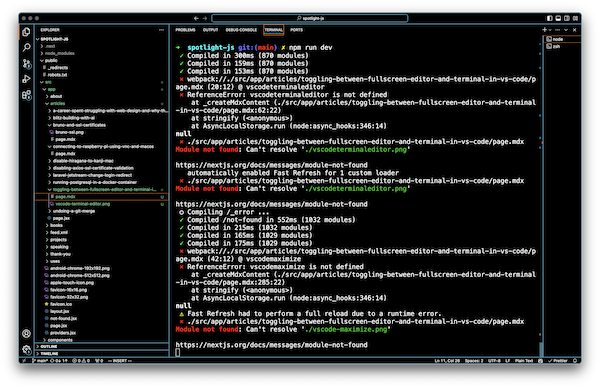Open the Source Control view
Image resolution: width=600 pixels, height=388 pixels.
click(x=26, y=64)
